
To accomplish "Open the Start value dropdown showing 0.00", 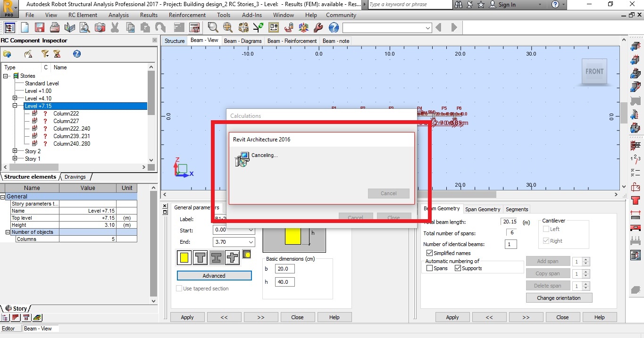I will [x=251, y=231].
